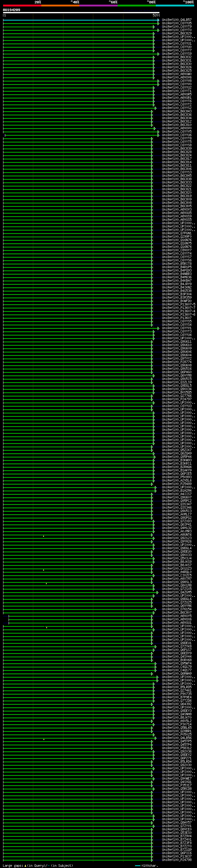Open hit UniRef100_Q6PIC6
This screenshot has width=197, height=868.
click(x=177, y=853)
